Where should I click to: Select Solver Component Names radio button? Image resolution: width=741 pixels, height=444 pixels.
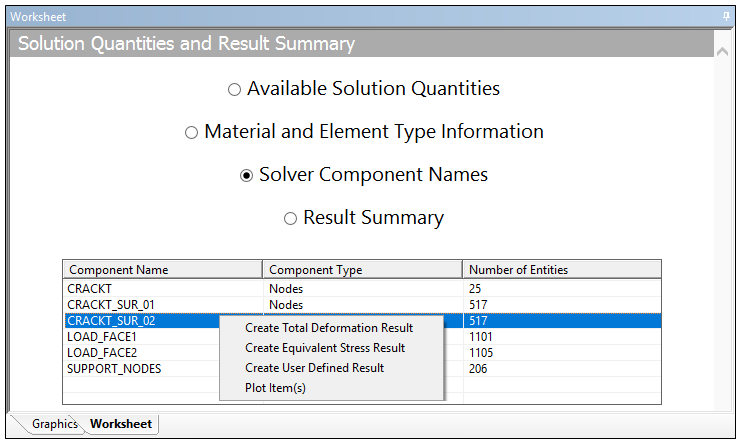(x=246, y=176)
